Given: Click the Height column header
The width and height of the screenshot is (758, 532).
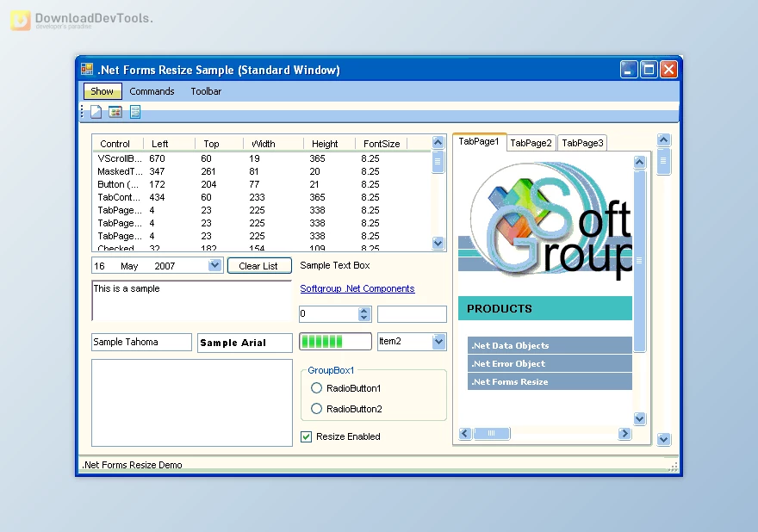Looking at the screenshot, I should (329, 144).
